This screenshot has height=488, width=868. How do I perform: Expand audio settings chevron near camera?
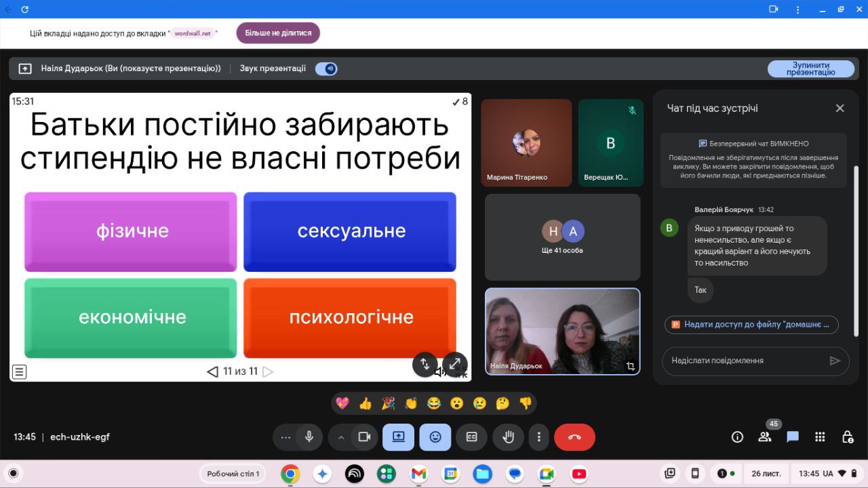(x=341, y=437)
